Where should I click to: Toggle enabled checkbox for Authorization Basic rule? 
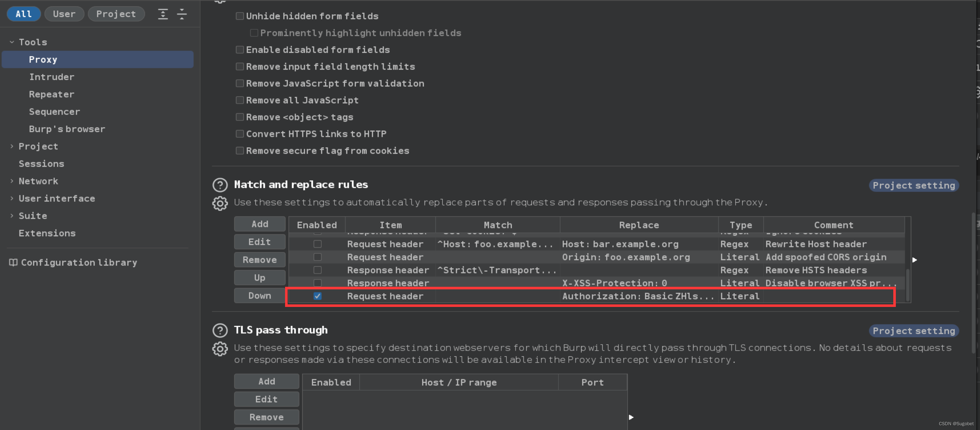pyautogui.click(x=316, y=296)
